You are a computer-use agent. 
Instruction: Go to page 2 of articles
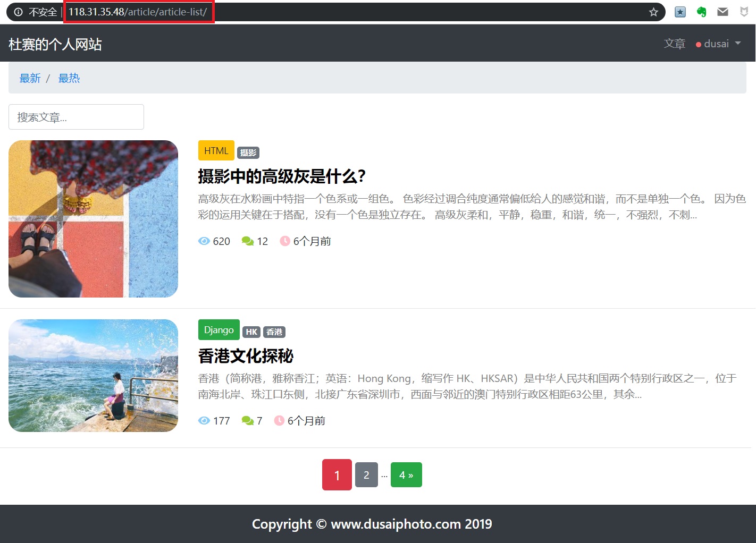366,475
